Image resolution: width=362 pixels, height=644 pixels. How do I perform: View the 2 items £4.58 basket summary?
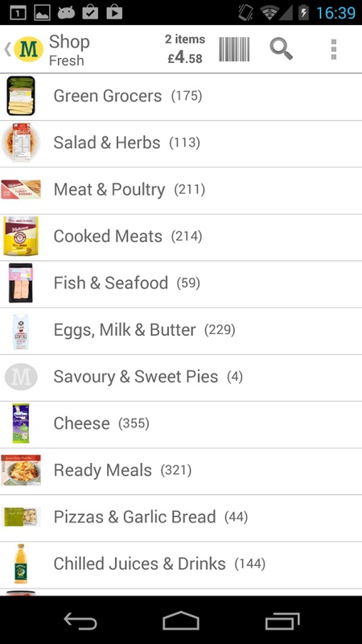click(185, 49)
